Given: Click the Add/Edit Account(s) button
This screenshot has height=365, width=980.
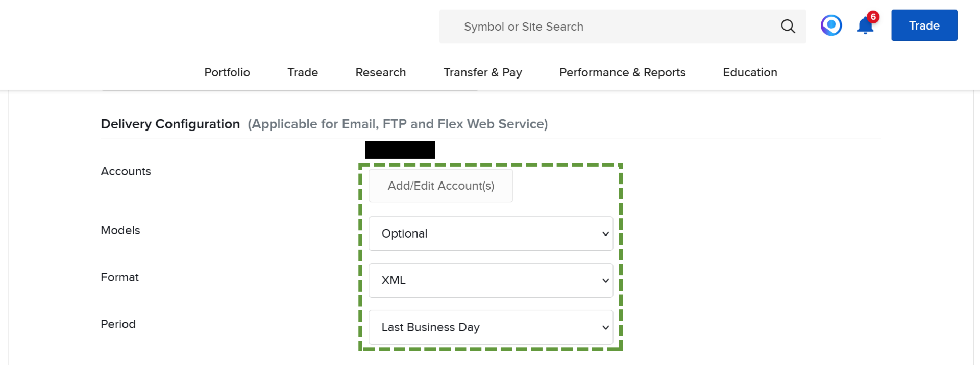Looking at the screenshot, I should [x=440, y=186].
